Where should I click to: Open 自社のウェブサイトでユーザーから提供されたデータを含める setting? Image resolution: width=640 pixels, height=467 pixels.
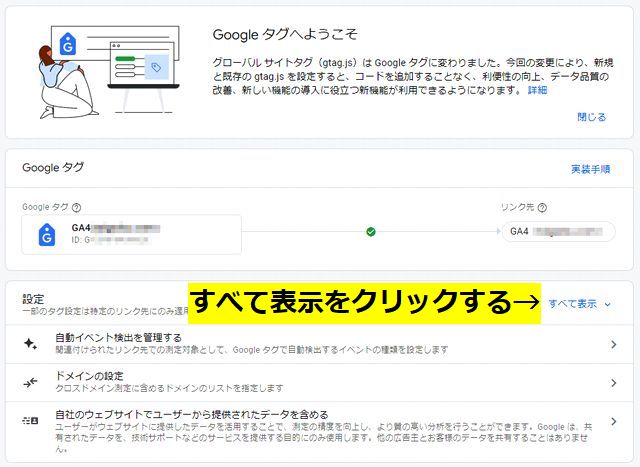point(319,431)
